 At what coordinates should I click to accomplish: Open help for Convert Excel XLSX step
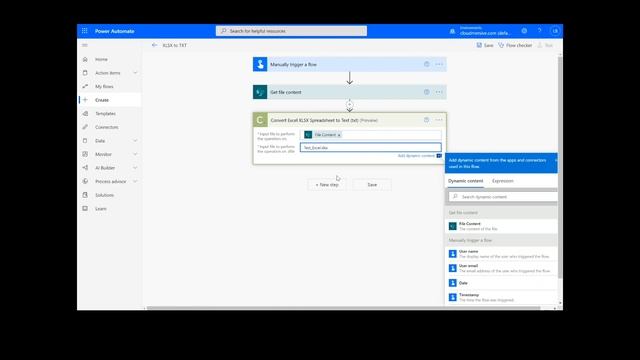[x=427, y=120]
